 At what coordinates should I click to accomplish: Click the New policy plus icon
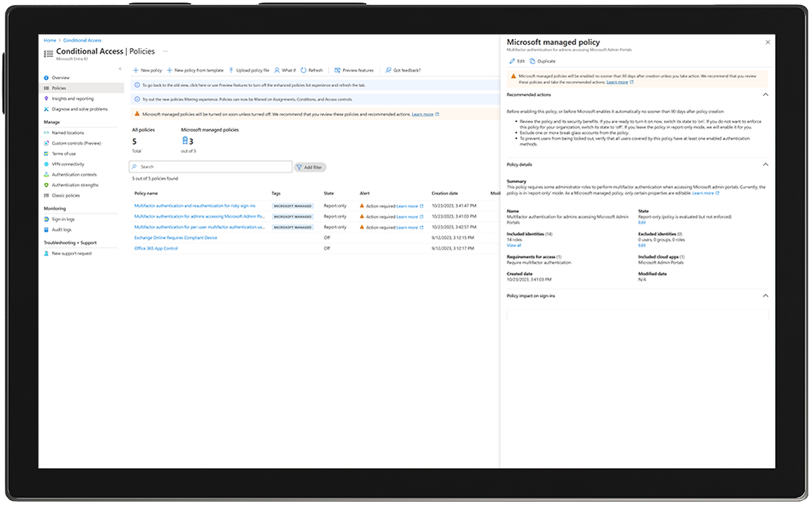click(x=136, y=71)
